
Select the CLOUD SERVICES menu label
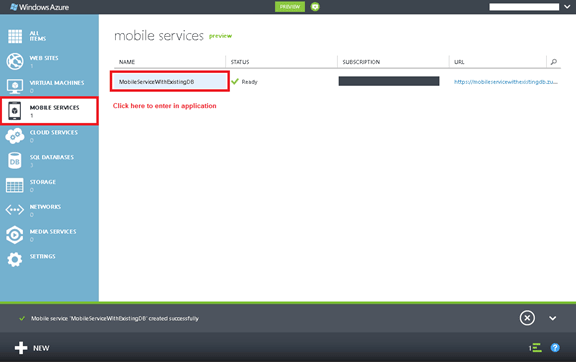click(54, 132)
